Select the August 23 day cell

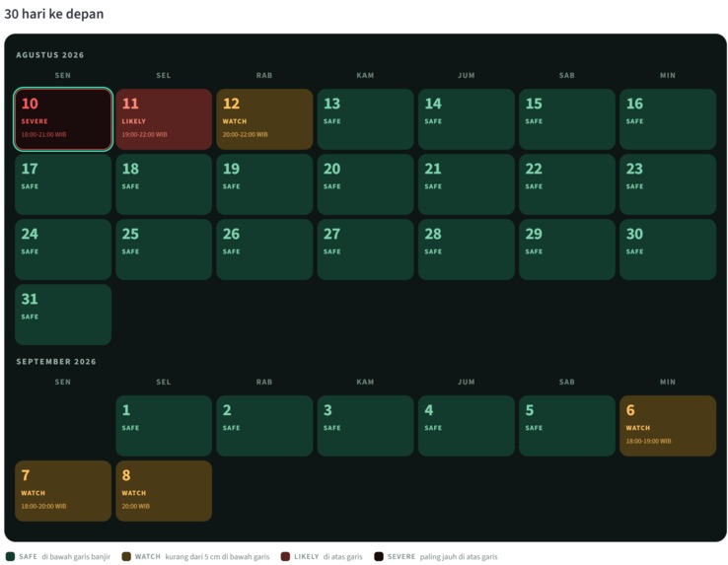click(668, 184)
